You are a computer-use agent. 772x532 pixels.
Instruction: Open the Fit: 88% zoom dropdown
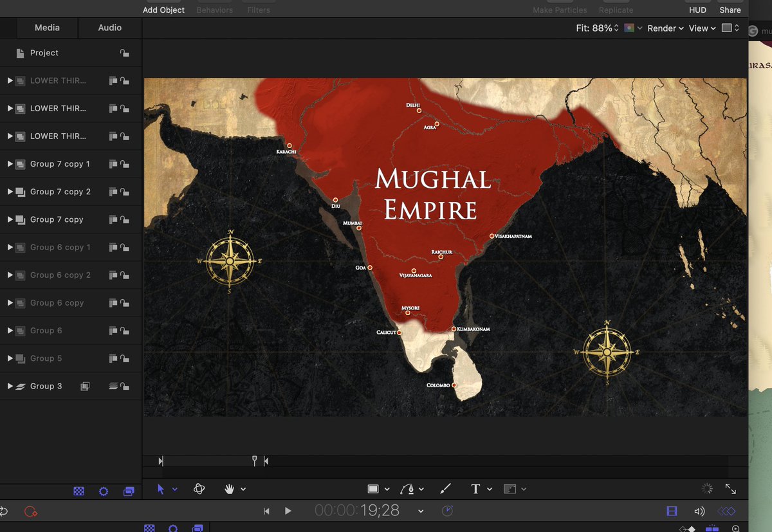click(598, 28)
